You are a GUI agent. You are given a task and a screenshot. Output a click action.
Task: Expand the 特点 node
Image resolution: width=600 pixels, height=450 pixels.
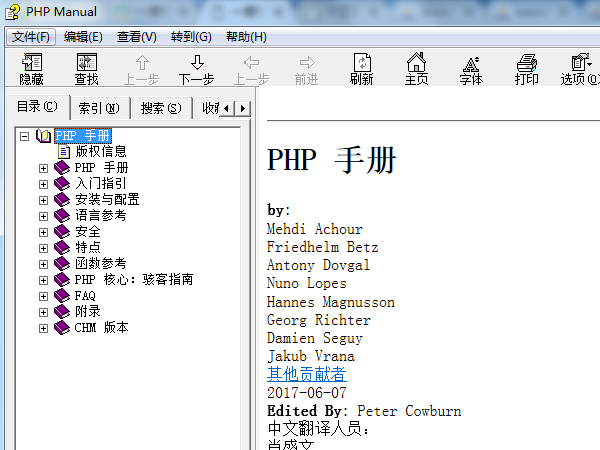[43, 248]
